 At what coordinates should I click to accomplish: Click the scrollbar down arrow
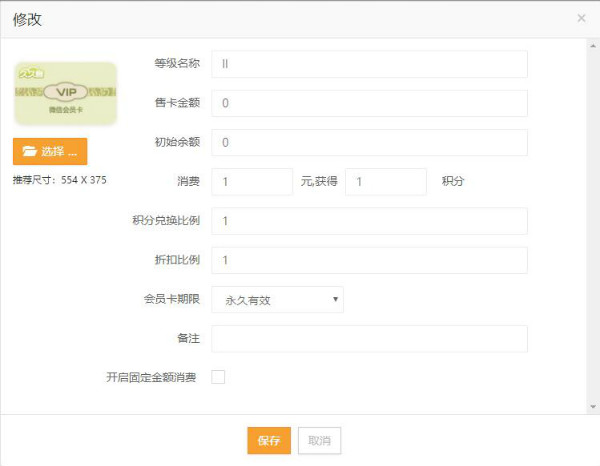click(x=592, y=407)
